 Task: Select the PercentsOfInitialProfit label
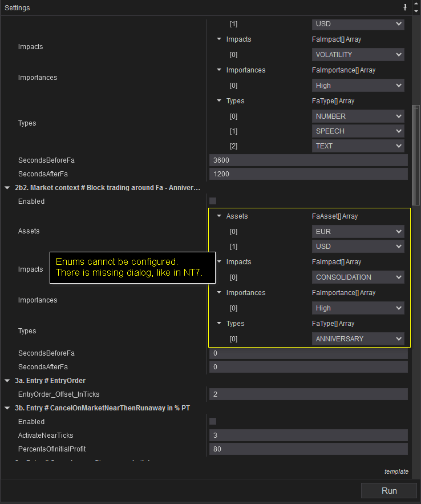point(52,449)
